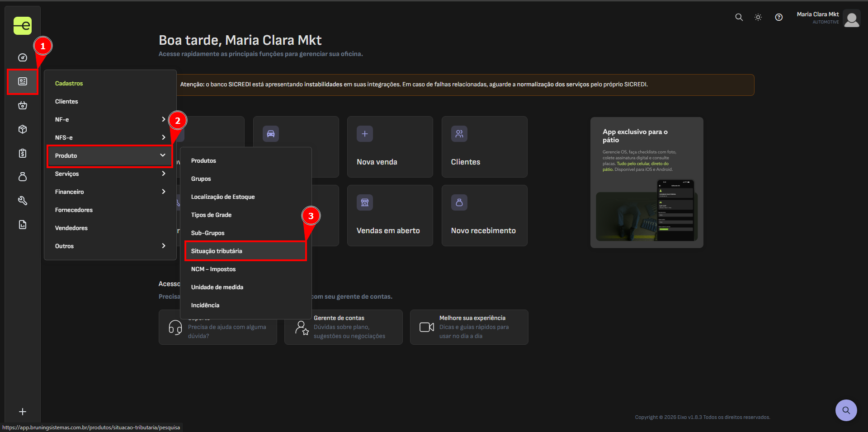Open the money bag sidebar icon
This screenshot has width=868, height=432.
click(x=23, y=177)
